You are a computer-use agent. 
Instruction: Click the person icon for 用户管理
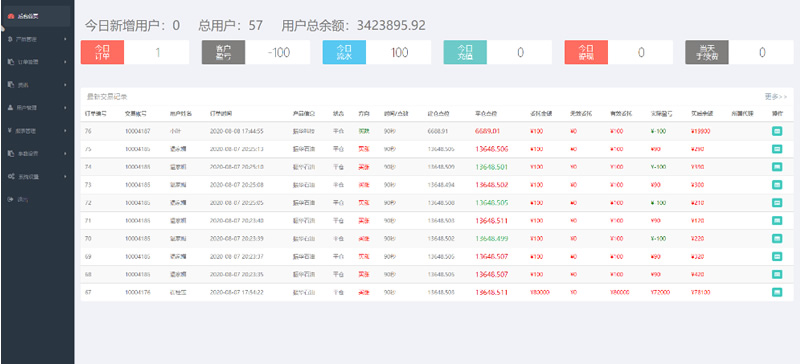[11, 108]
